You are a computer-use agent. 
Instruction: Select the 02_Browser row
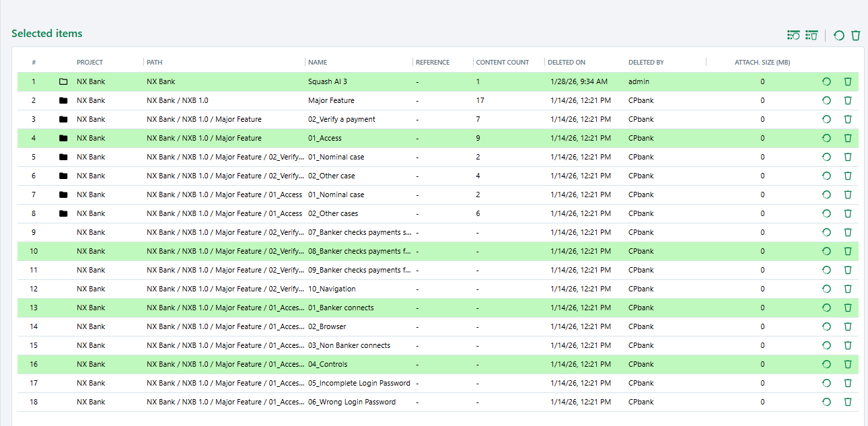(327, 326)
